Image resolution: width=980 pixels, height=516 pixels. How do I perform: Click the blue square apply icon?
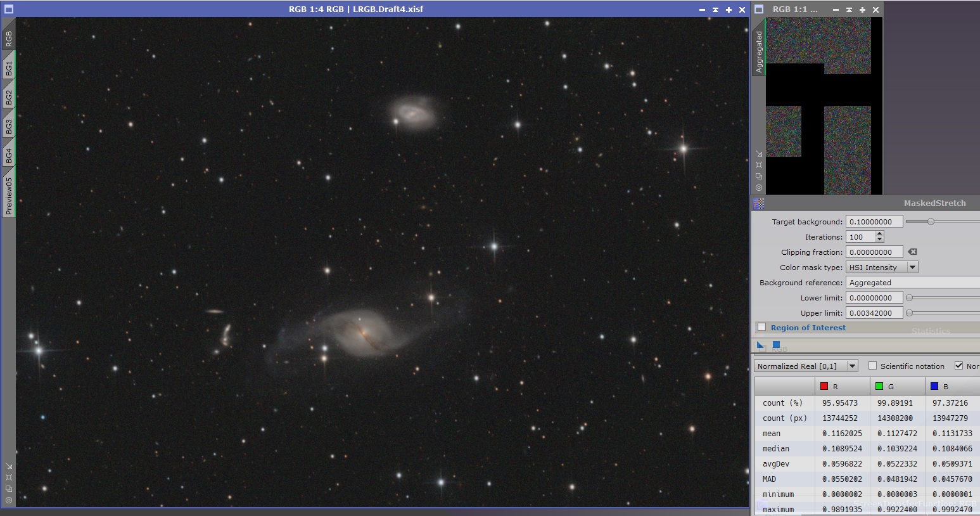point(776,344)
